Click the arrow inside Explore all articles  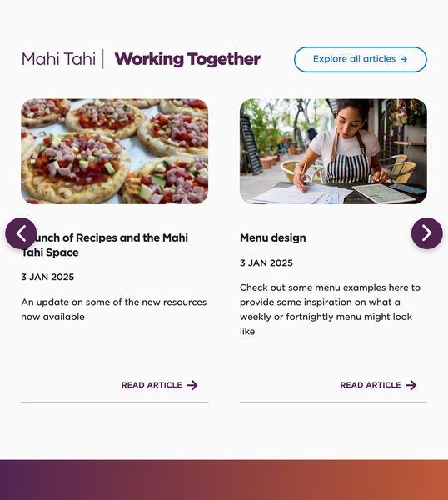[404, 59]
